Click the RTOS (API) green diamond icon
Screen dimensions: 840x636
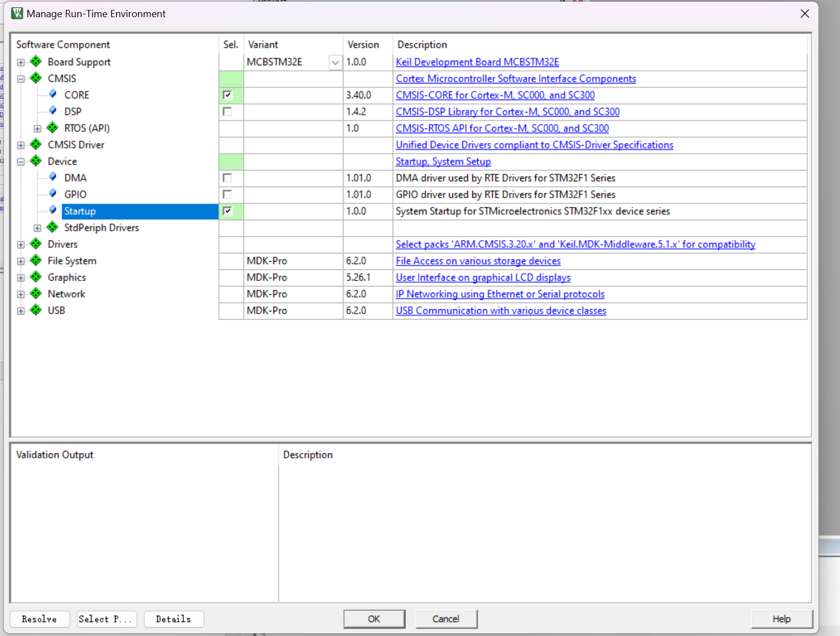pyautogui.click(x=52, y=128)
